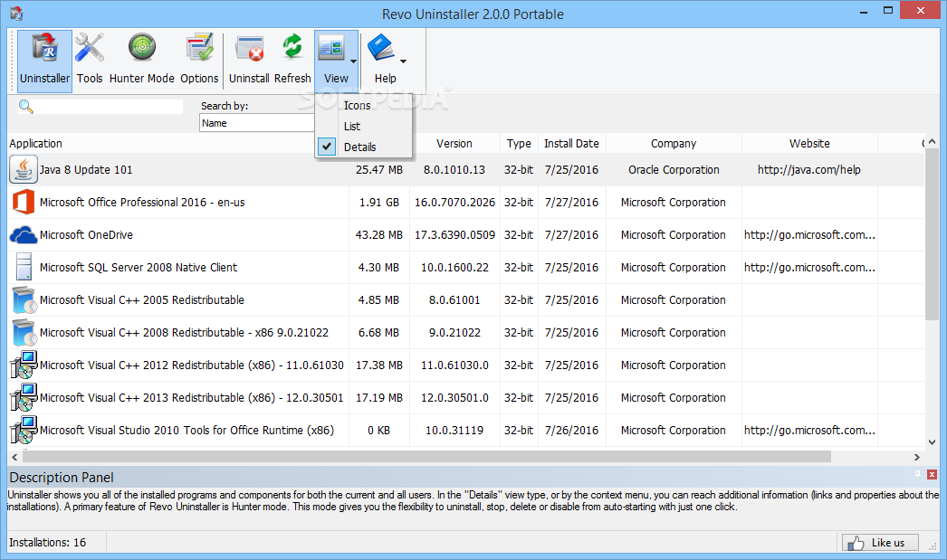Expand the View button dropdown arrow

[x=353, y=61]
